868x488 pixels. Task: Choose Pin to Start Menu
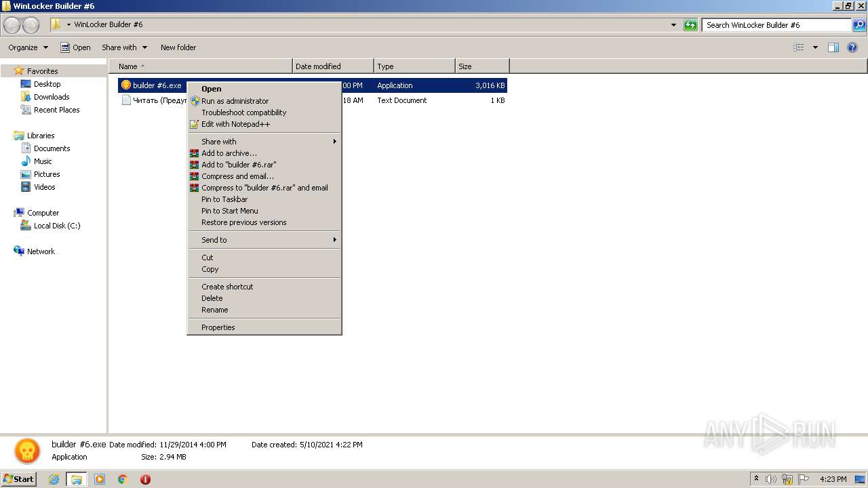coord(264,211)
